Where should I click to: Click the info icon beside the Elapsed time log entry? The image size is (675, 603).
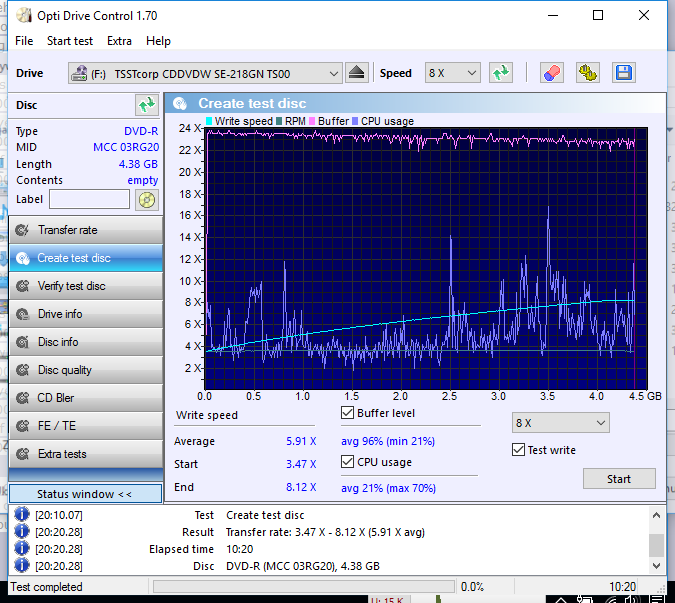click(x=22, y=549)
